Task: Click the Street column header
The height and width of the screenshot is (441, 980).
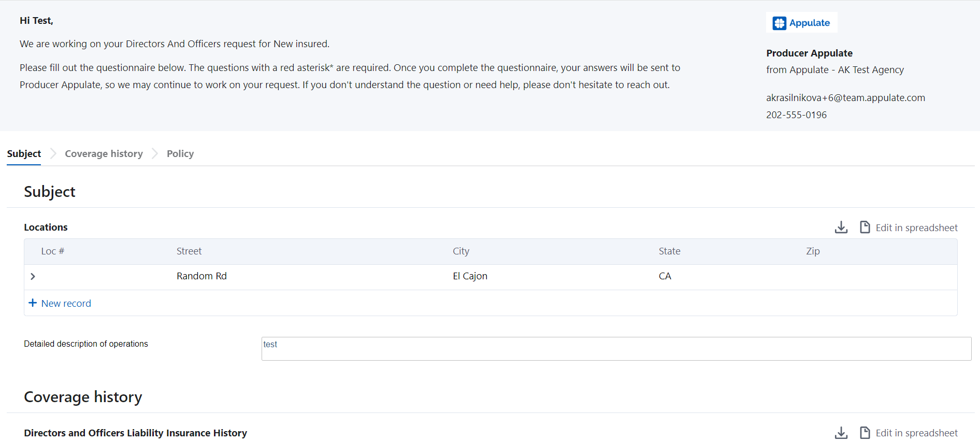Action: click(x=189, y=251)
